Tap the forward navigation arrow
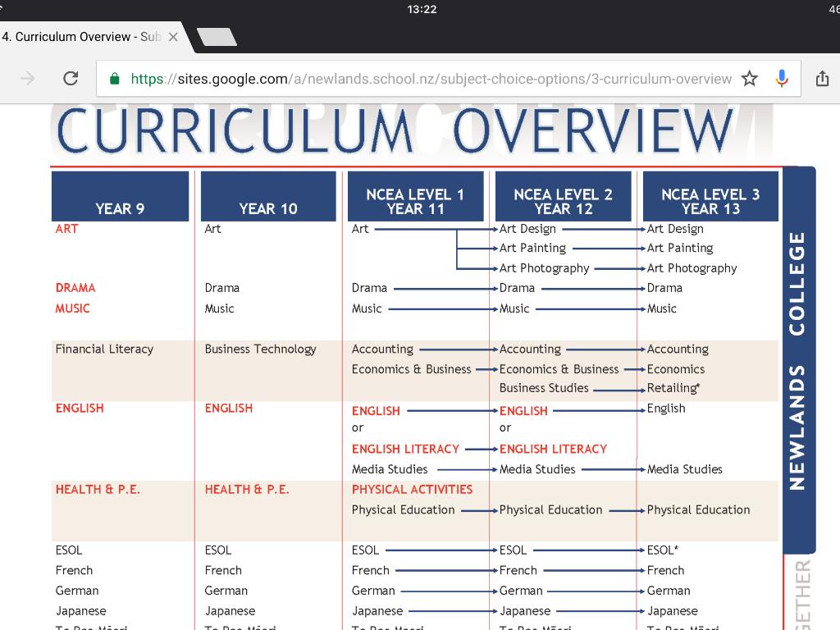This screenshot has width=840, height=630. (x=28, y=79)
